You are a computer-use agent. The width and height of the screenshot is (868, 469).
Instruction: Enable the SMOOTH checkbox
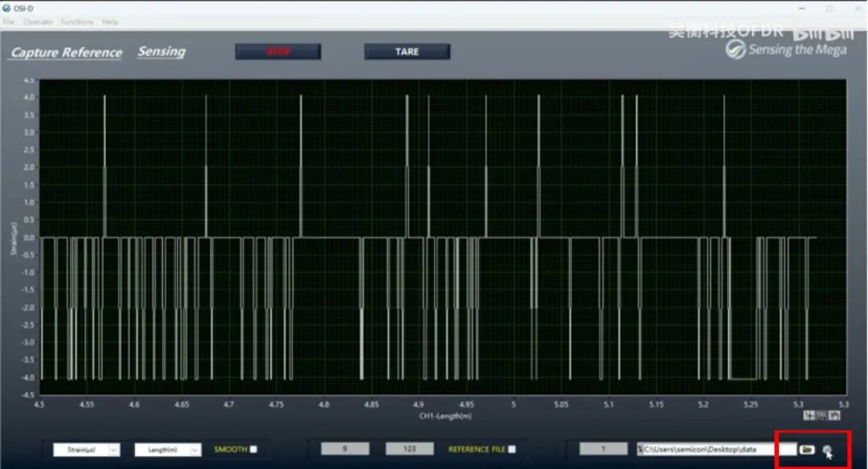click(254, 450)
